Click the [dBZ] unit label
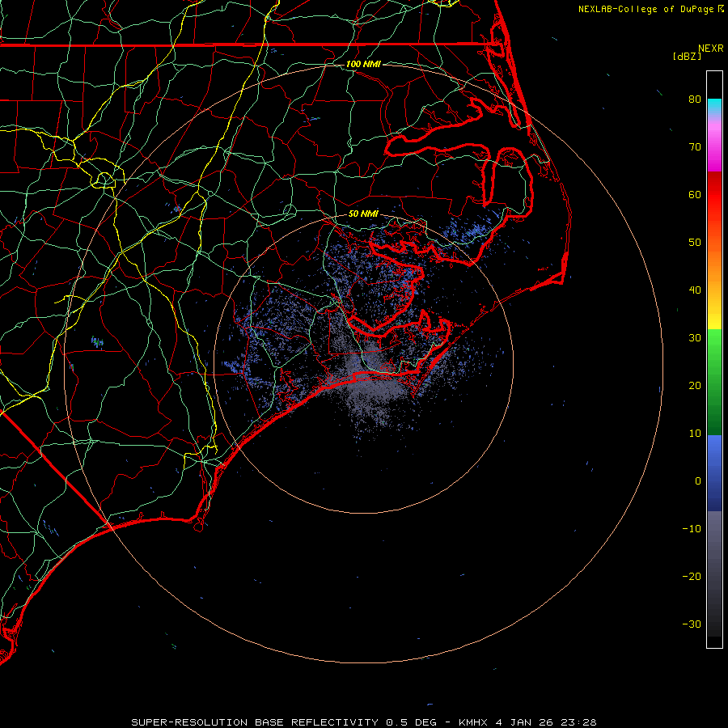Screen dimensions: 728x728 (x=687, y=57)
